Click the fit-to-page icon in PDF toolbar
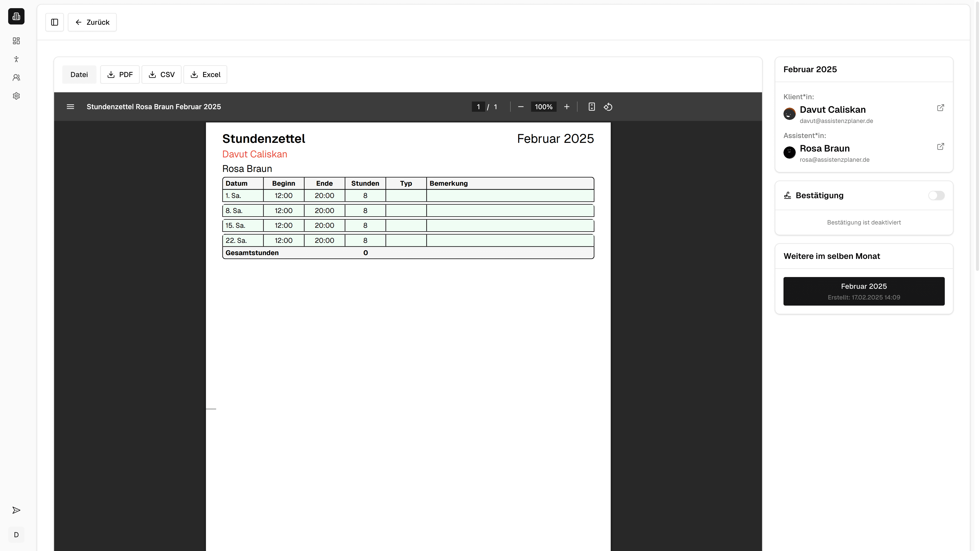This screenshot has width=980, height=551. 591,107
